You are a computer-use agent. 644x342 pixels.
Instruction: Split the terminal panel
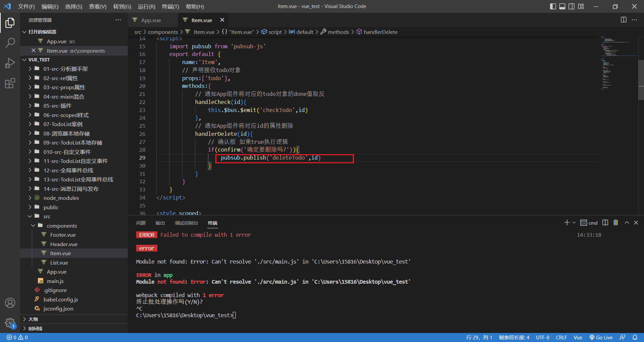click(605, 223)
